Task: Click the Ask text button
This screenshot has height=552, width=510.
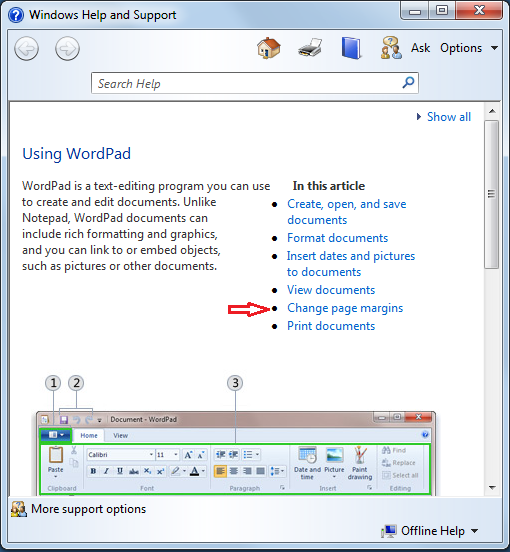Action: pos(421,48)
